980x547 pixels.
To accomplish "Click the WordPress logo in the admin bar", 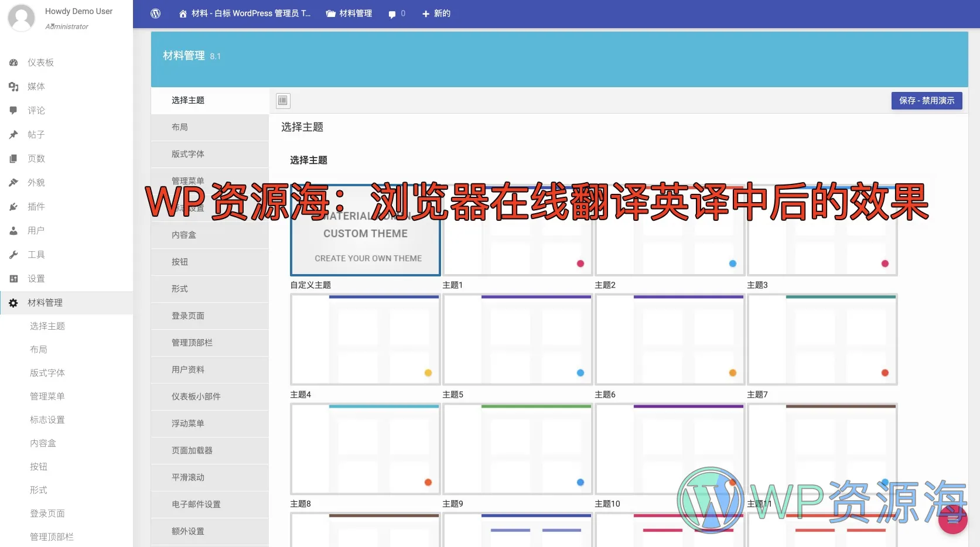I will click(x=155, y=13).
